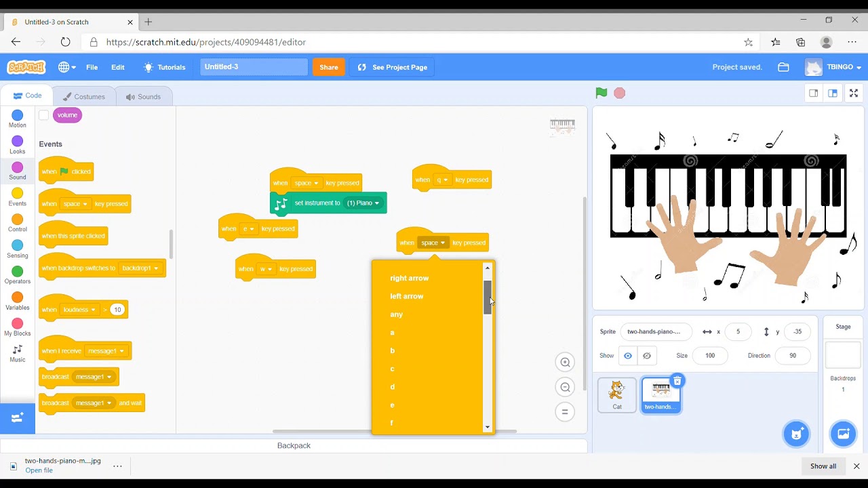Open the Sensing block category
The width and height of the screenshot is (868, 488).
(x=18, y=249)
